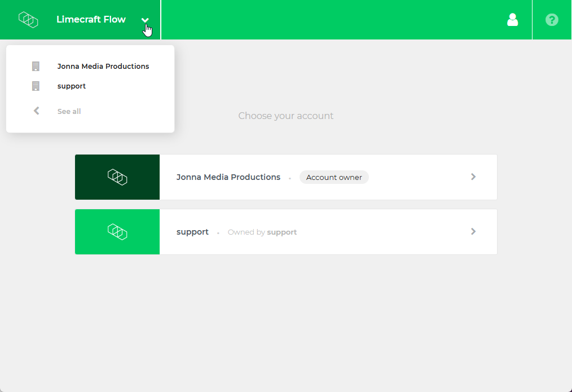Click Owned by support label
572x392 pixels.
[x=262, y=232]
